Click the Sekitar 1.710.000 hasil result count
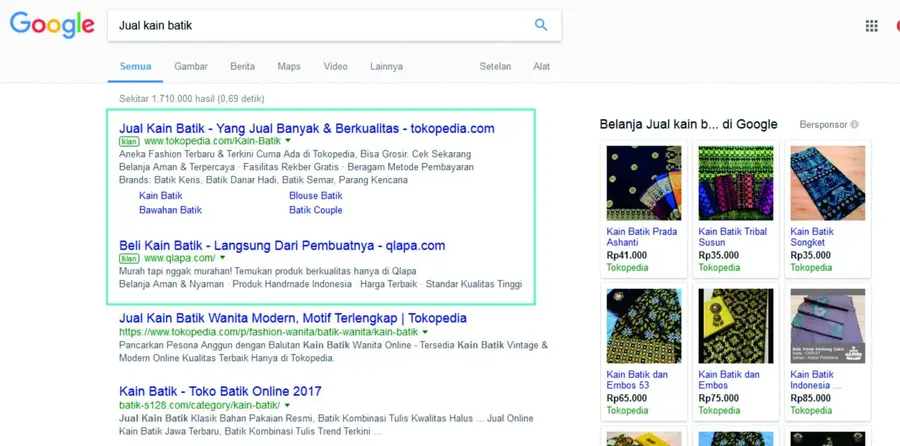The width and height of the screenshot is (900, 446). tap(192, 99)
